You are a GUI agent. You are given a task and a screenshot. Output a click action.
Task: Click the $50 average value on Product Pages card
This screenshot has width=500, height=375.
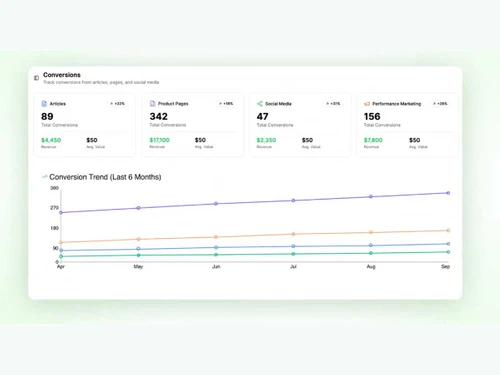click(200, 140)
